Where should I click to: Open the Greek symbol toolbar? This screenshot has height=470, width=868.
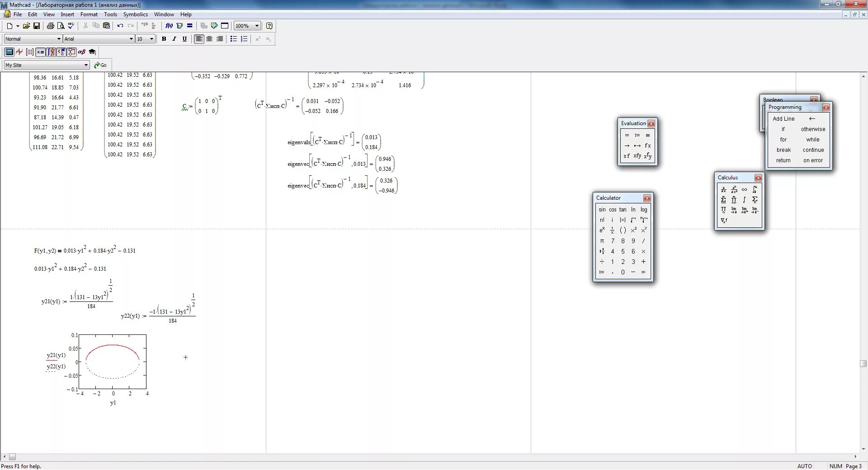click(82, 52)
